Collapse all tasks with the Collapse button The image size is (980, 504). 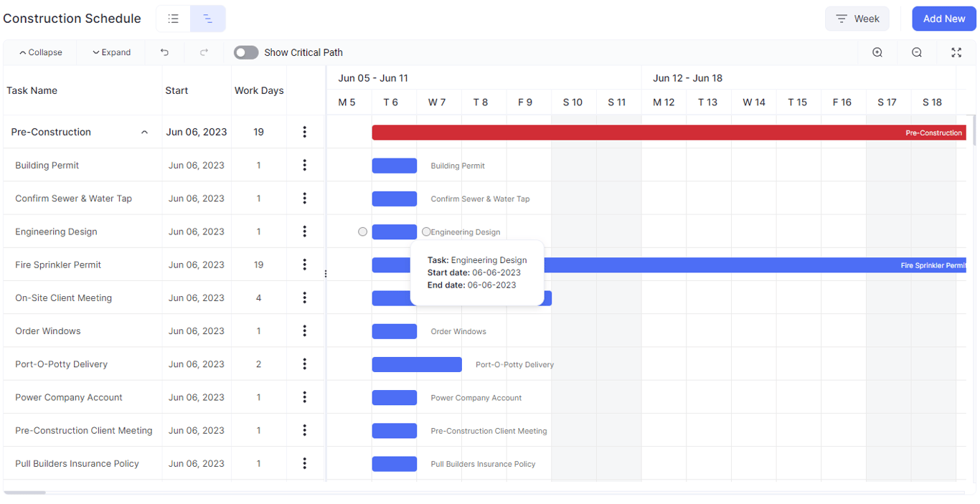pos(41,52)
